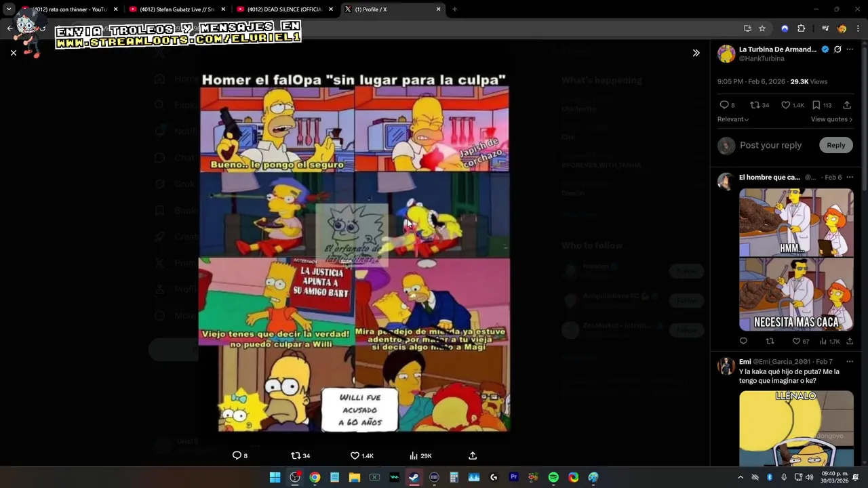Open Calculator from the taskbar
The height and width of the screenshot is (488, 868).
pos(454,477)
